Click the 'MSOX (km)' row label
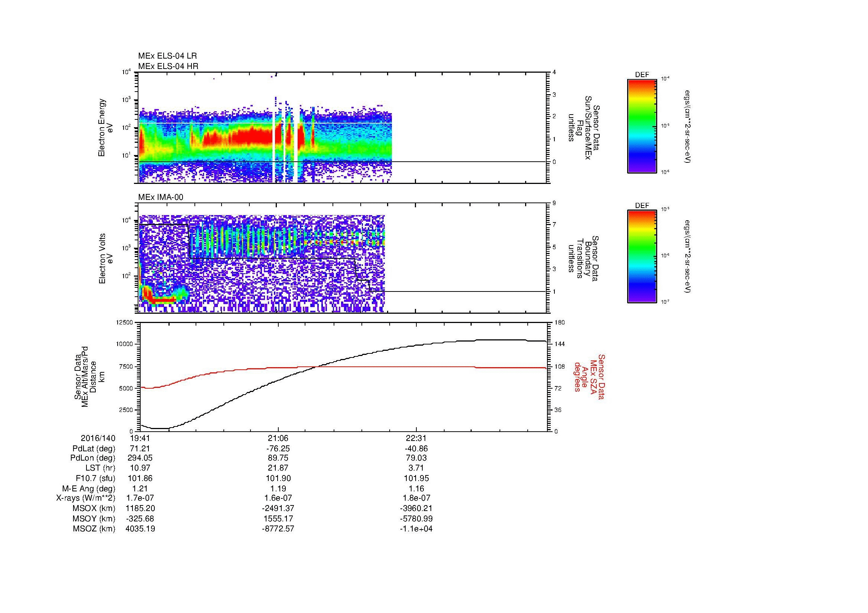This screenshot has width=868, height=613. [x=94, y=508]
